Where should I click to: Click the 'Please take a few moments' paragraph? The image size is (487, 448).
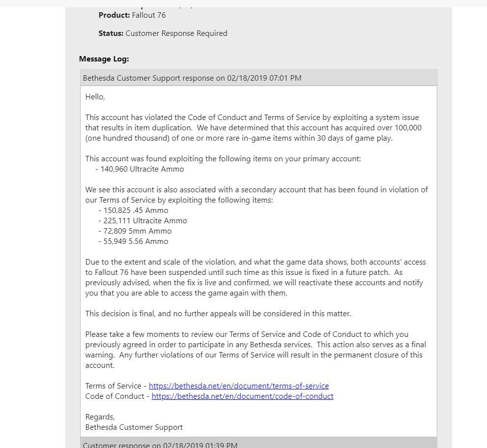point(255,350)
